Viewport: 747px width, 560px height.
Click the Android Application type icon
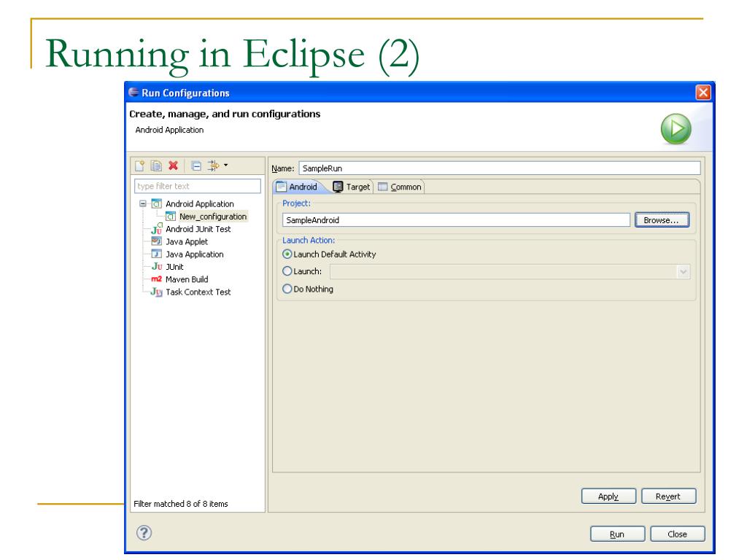pyautogui.click(x=157, y=204)
